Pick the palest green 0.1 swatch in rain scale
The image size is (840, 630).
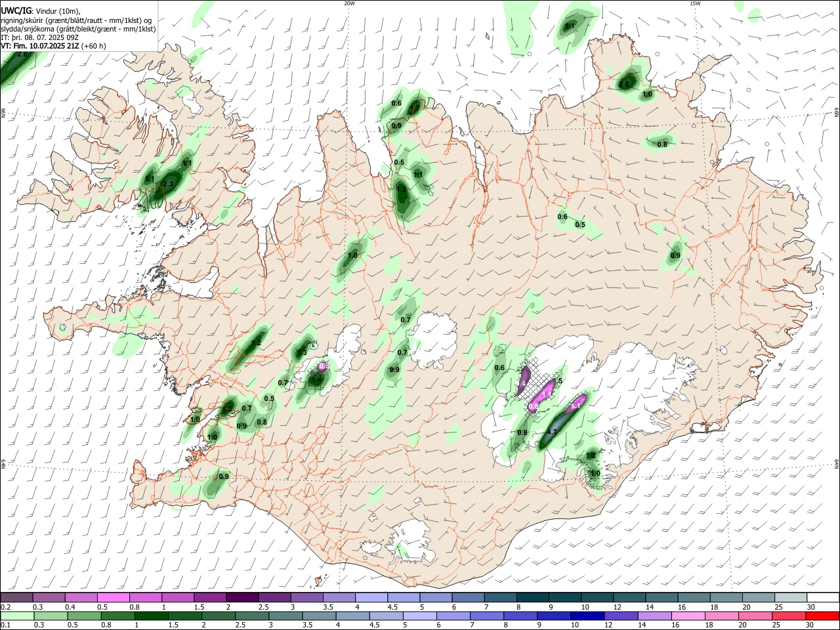(16, 616)
